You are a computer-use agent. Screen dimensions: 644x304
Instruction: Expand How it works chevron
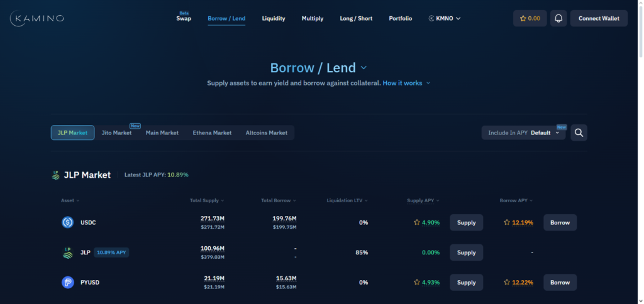click(x=428, y=83)
